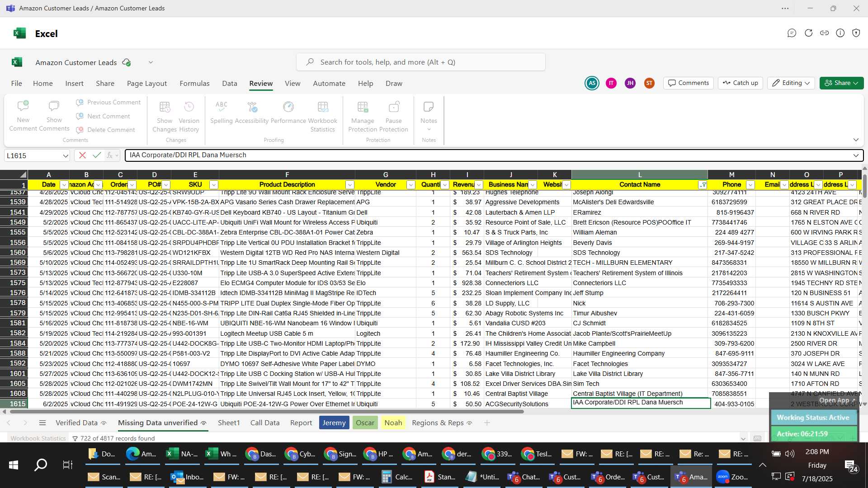Open Zoom from the taskbar
The width and height of the screenshot is (868, 488).
pyautogui.click(x=732, y=477)
